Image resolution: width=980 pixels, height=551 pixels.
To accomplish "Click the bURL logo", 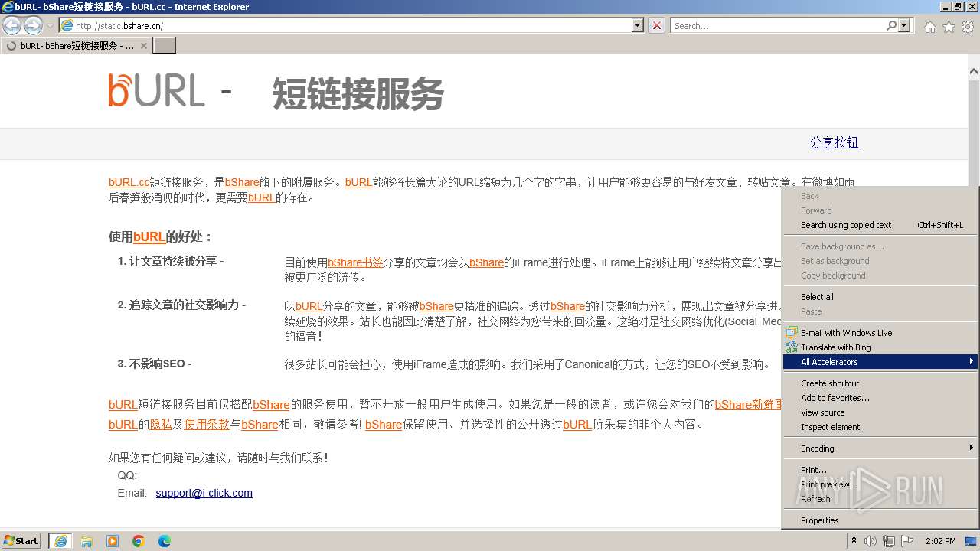I will click(157, 90).
